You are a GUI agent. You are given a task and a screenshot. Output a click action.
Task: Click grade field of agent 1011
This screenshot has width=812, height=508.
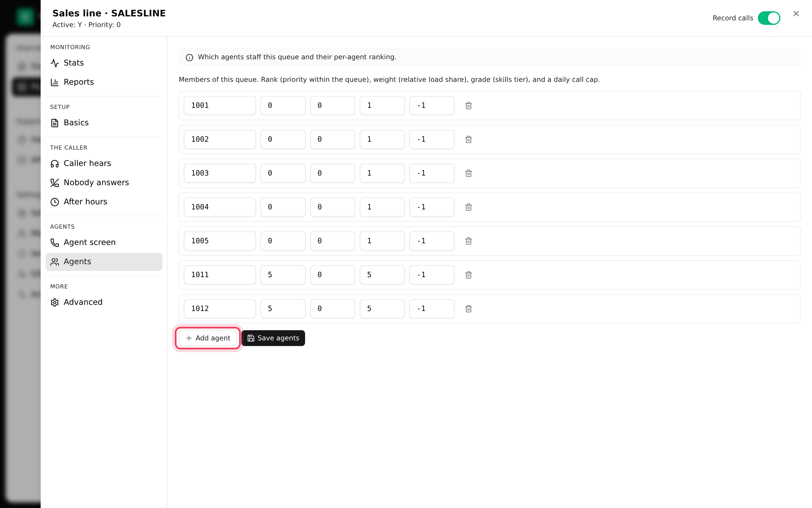[382, 275]
